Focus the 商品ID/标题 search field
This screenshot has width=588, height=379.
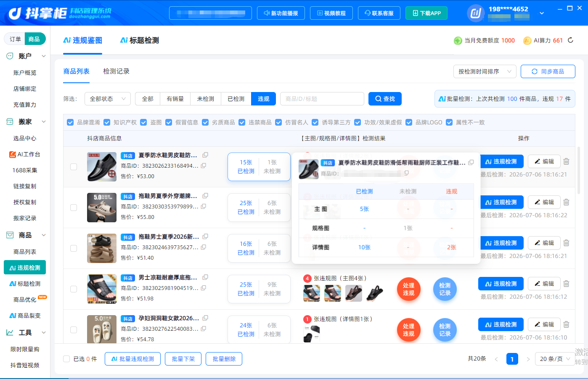click(322, 99)
